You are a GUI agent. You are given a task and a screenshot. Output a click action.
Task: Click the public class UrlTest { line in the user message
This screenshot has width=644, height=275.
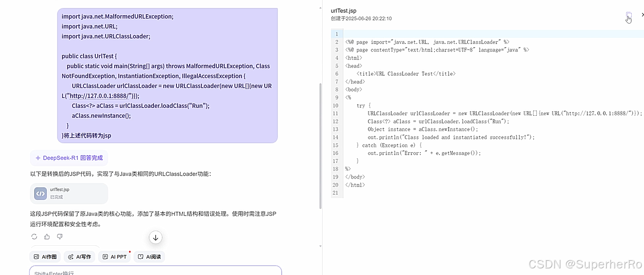click(x=89, y=56)
